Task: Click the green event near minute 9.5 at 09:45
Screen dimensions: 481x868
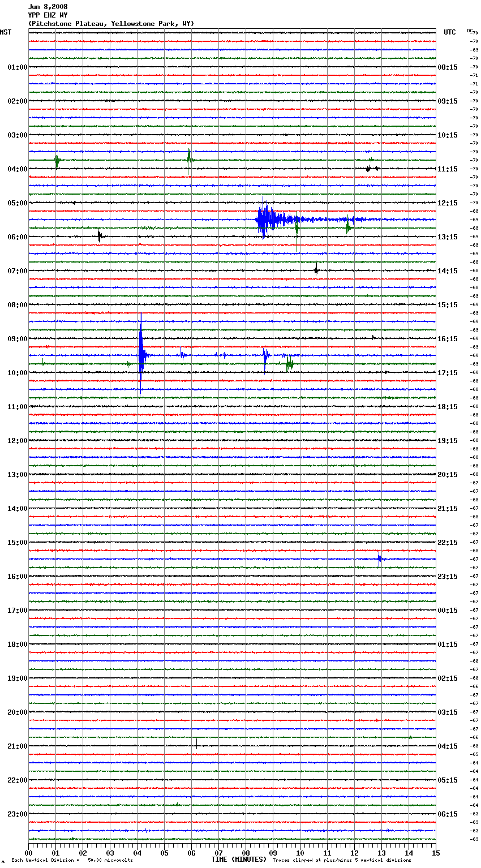Action: [x=289, y=363]
